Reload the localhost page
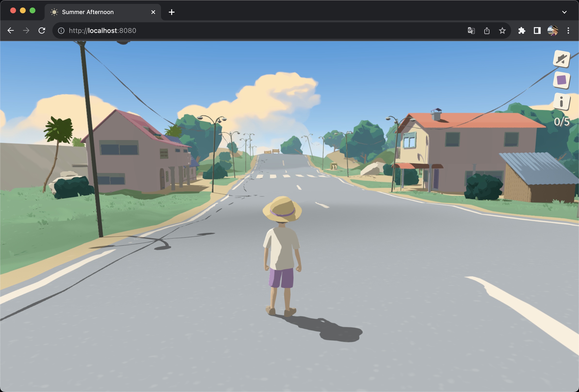 [x=42, y=31]
